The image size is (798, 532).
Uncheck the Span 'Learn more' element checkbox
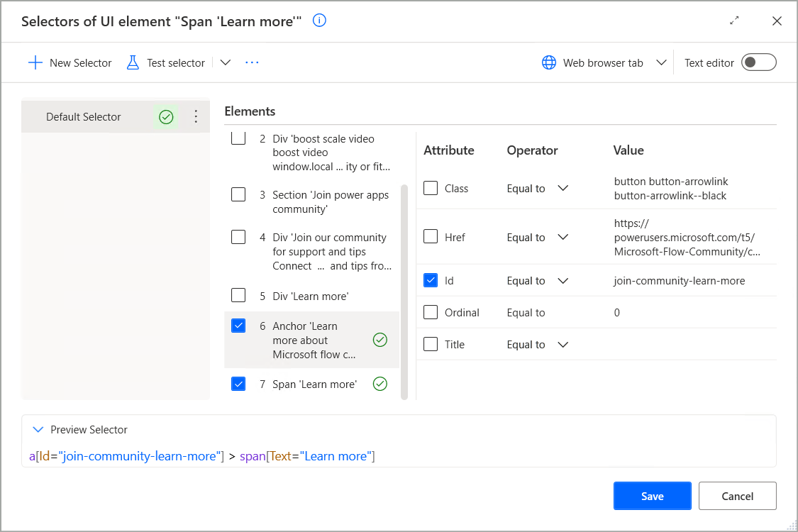click(238, 383)
